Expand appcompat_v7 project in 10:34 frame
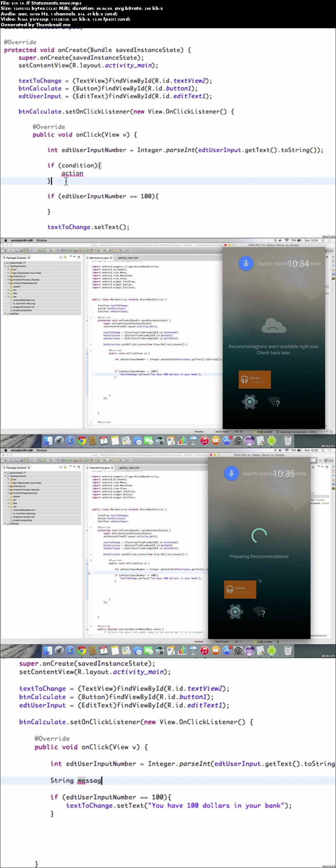 tap(5, 263)
